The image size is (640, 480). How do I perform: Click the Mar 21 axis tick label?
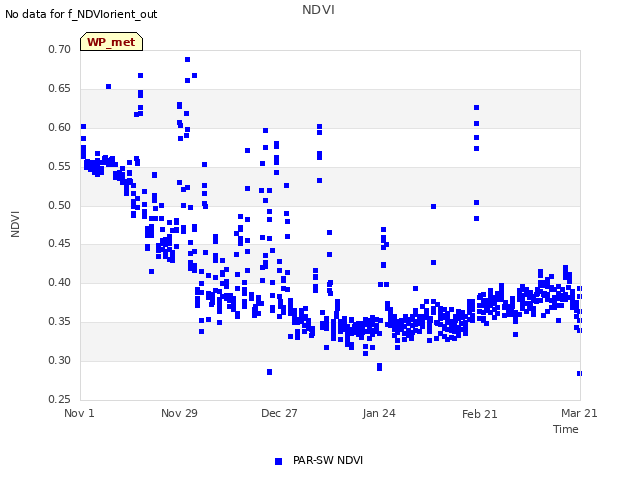pos(579,413)
